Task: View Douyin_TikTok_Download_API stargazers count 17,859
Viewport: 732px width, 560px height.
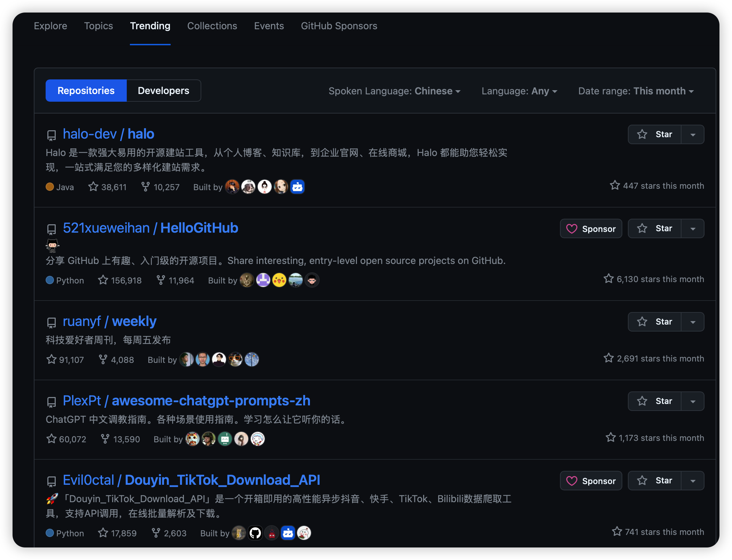Action: 117,533
